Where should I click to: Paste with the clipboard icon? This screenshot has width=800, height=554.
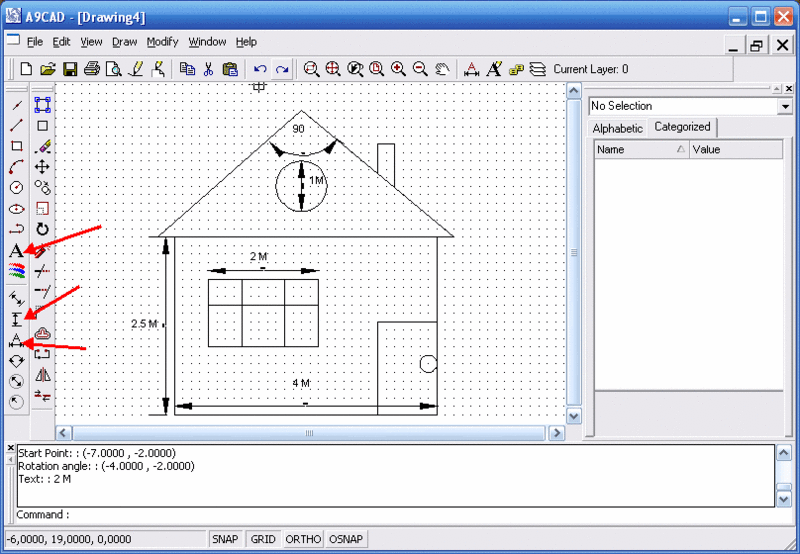[x=231, y=69]
